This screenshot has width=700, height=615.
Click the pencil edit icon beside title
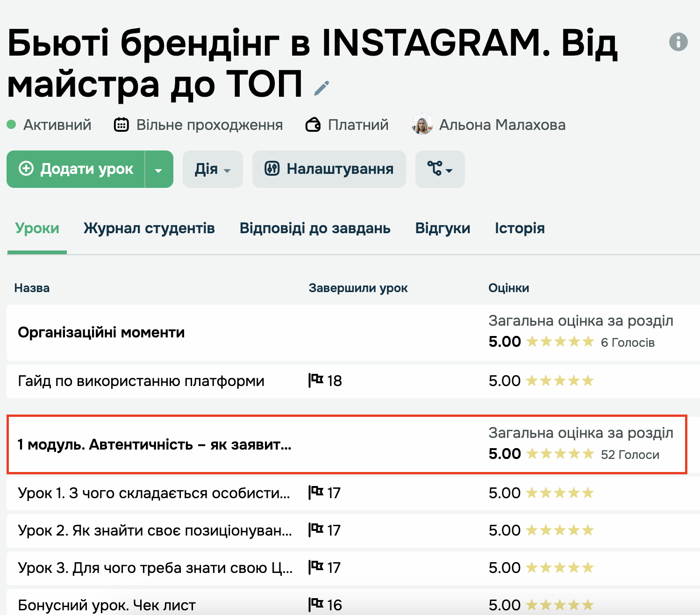click(321, 88)
